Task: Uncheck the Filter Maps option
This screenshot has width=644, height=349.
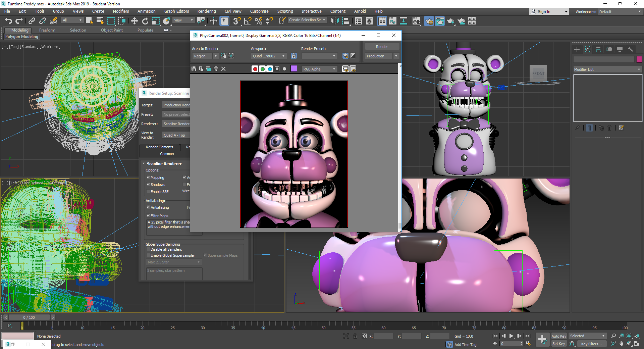Action: click(148, 215)
